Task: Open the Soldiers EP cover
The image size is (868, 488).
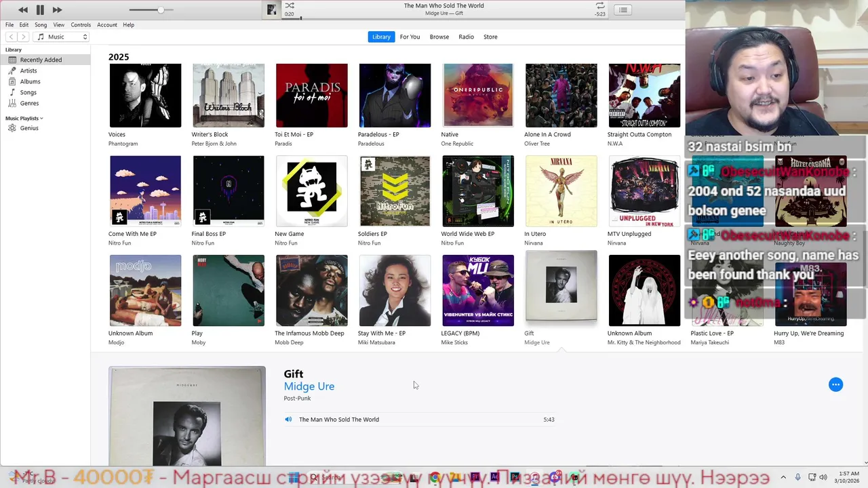Action: point(395,191)
